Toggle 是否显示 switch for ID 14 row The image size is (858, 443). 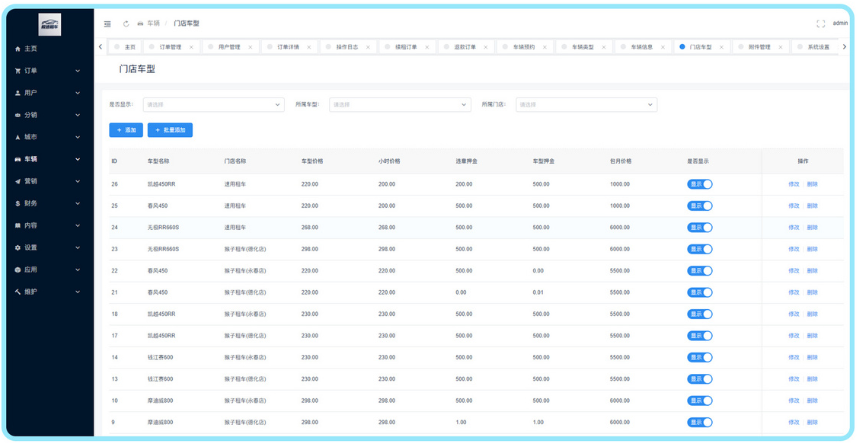(x=700, y=357)
